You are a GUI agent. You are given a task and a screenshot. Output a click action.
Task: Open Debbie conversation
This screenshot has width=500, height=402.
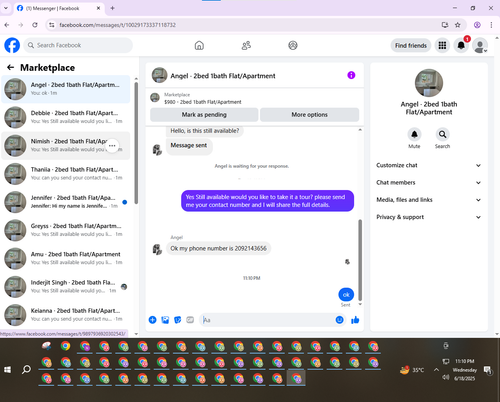click(x=66, y=117)
